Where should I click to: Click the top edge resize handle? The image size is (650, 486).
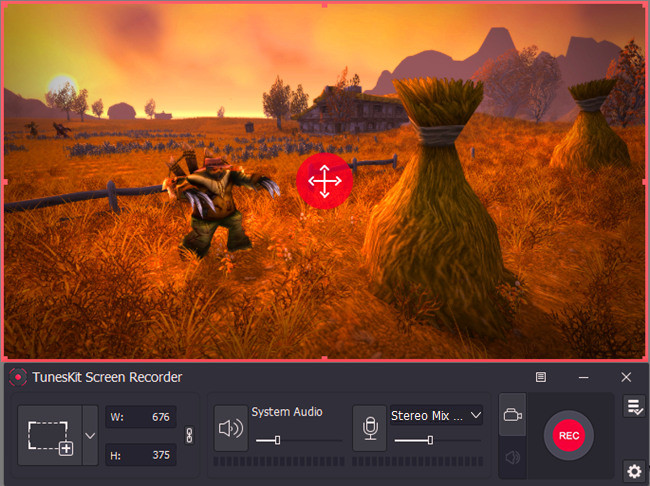325,5
